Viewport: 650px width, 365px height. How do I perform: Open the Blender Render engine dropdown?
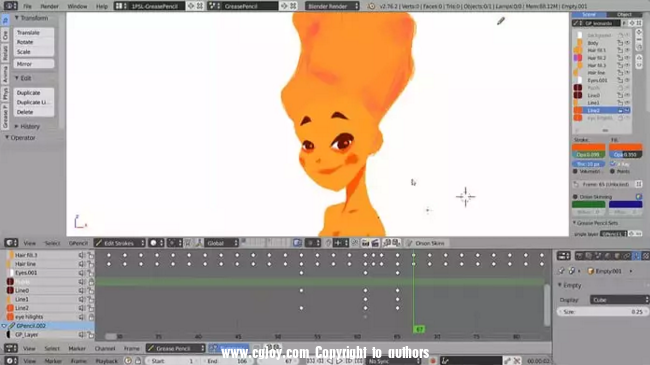332,6
